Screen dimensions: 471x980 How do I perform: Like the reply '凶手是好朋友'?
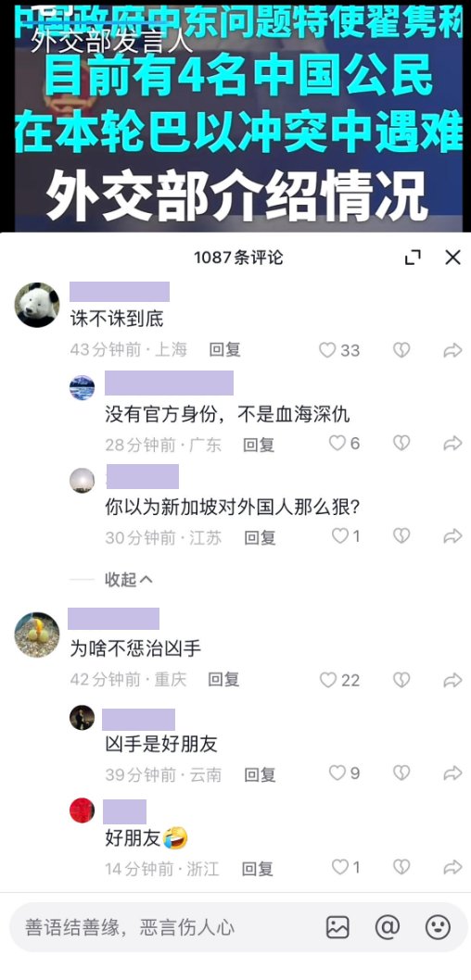345,773
